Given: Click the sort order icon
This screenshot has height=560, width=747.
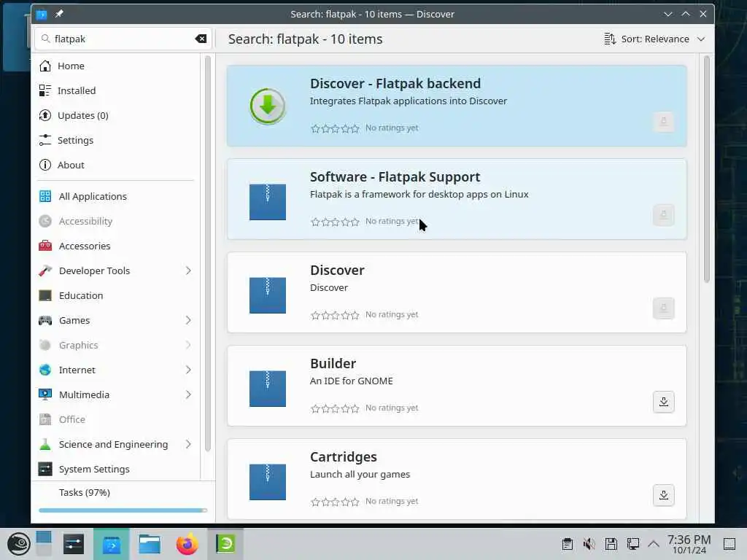Looking at the screenshot, I should (x=610, y=39).
